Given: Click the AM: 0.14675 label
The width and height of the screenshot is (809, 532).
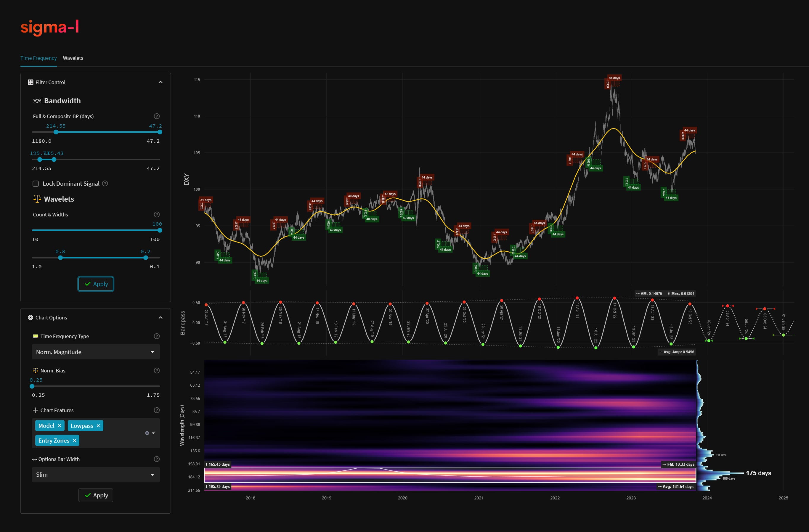Looking at the screenshot, I should pyautogui.click(x=649, y=293).
